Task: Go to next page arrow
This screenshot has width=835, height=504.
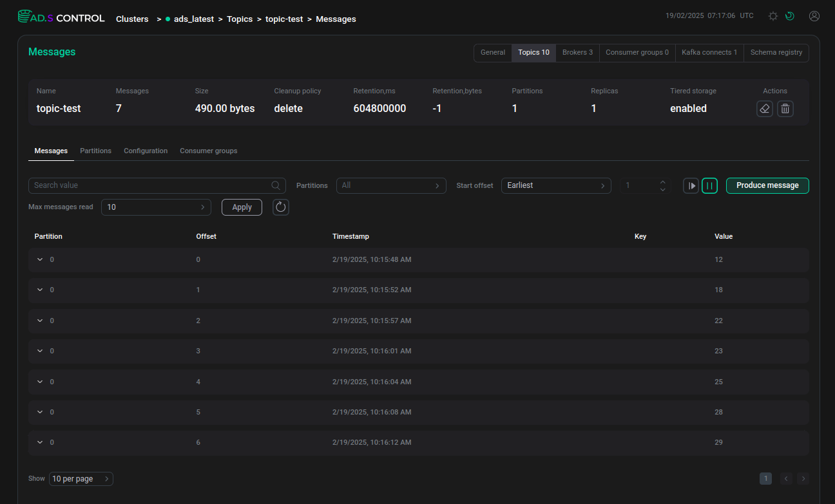Action: pyautogui.click(x=803, y=478)
